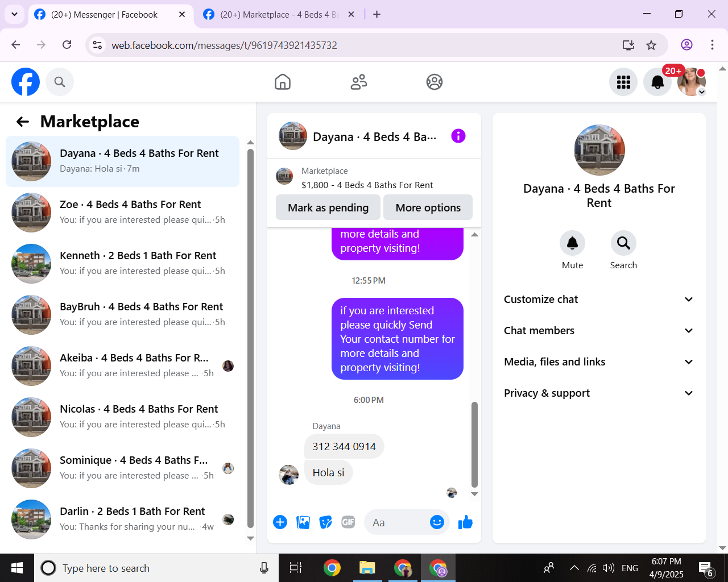Click the conversation list scrollbar
Viewport: 728px width, 582px height.
[x=250, y=338]
